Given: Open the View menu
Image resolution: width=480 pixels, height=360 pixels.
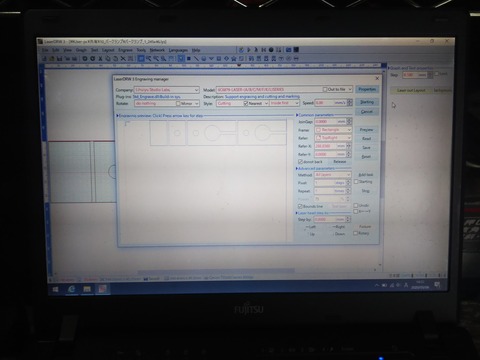Looking at the screenshot, I should (x=67, y=50).
